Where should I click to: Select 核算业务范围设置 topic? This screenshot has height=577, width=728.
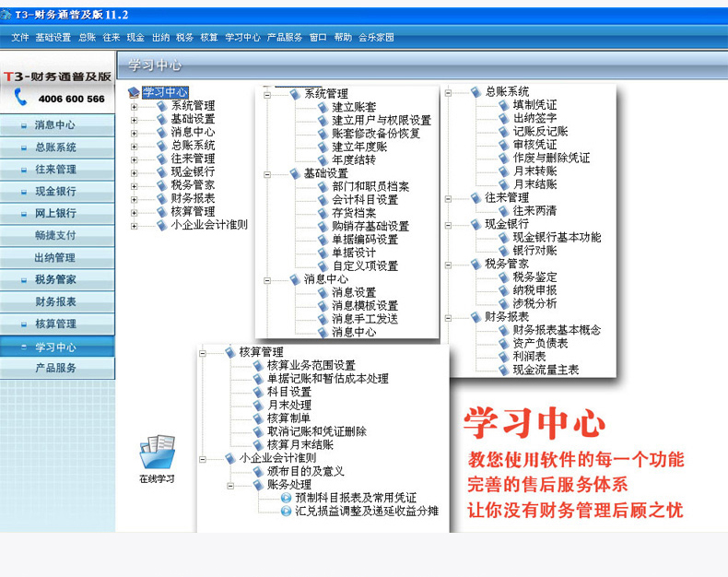[x=311, y=366]
